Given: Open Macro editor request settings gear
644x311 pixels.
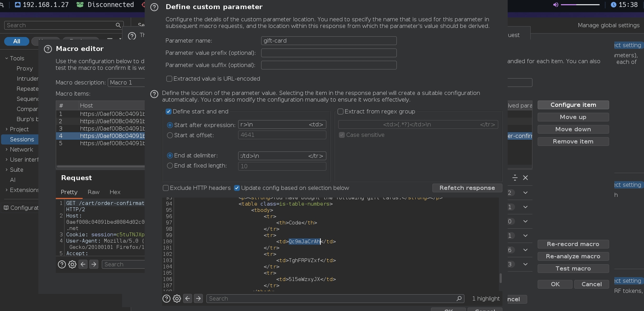Looking at the screenshot, I should pos(73,264).
